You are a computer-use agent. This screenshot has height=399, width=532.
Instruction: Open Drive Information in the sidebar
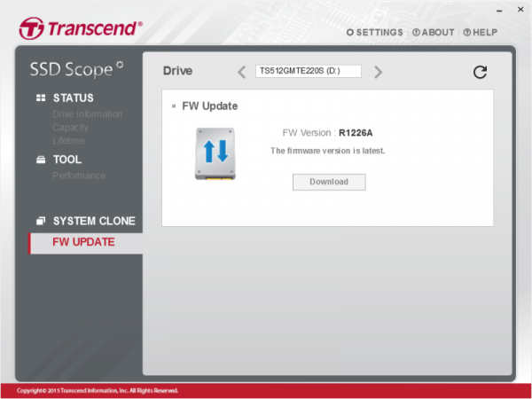point(87,113)
